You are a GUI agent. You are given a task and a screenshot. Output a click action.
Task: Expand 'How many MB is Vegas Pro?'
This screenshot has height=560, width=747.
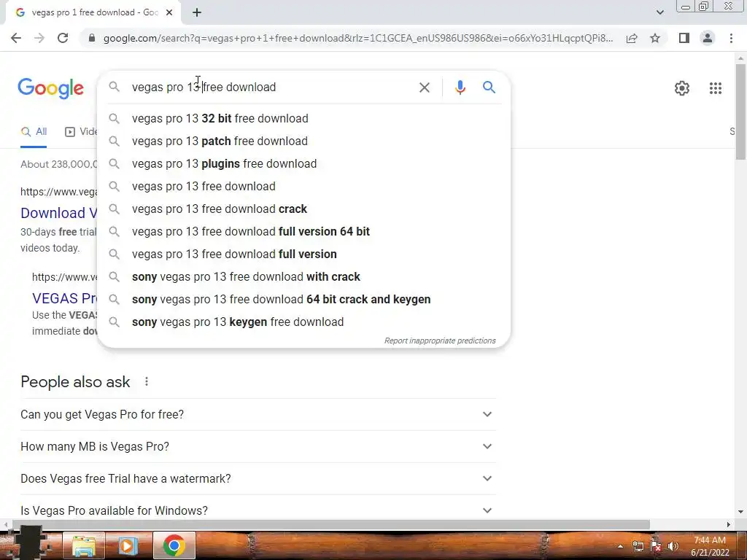pos(258,447)
